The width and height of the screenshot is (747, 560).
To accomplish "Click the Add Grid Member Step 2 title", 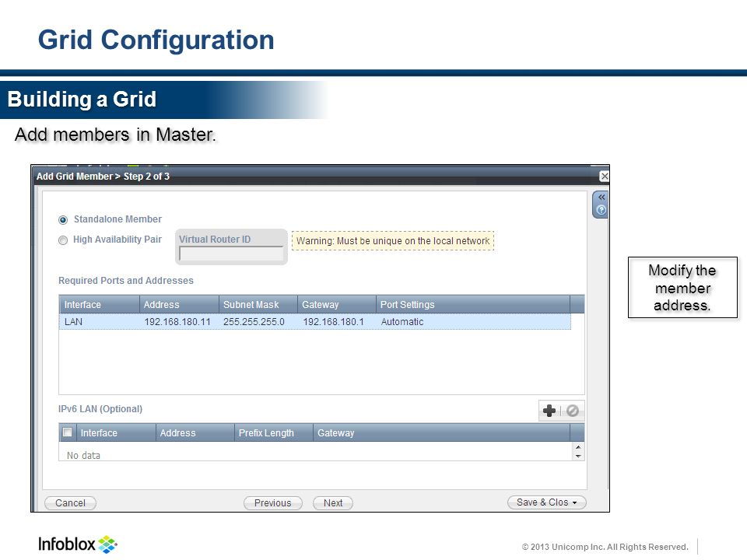I will tap(103, 177).
